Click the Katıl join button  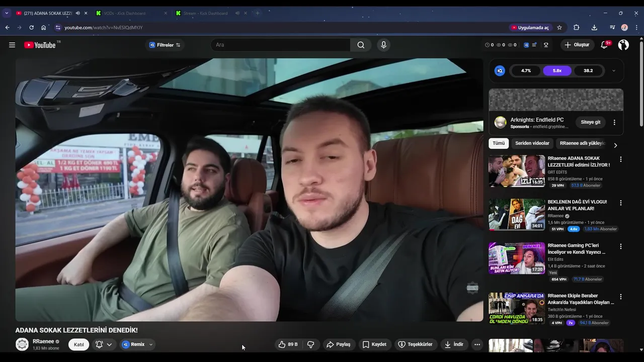79,344
